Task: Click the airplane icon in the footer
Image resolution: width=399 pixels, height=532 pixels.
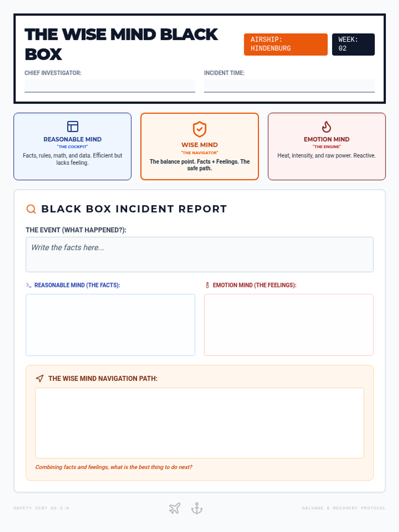Action: pos(175,508)
